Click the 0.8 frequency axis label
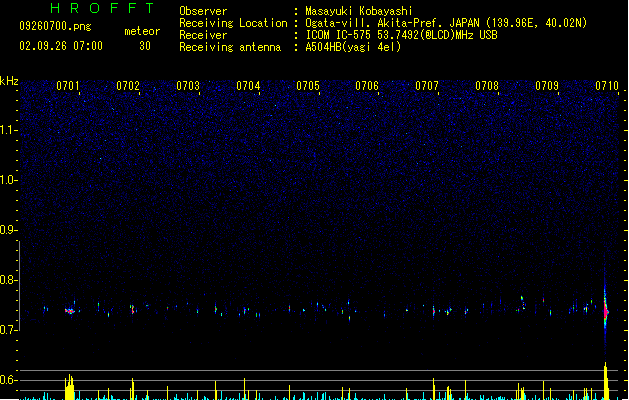This screenshot has height=400, width=629. (8, 280)
